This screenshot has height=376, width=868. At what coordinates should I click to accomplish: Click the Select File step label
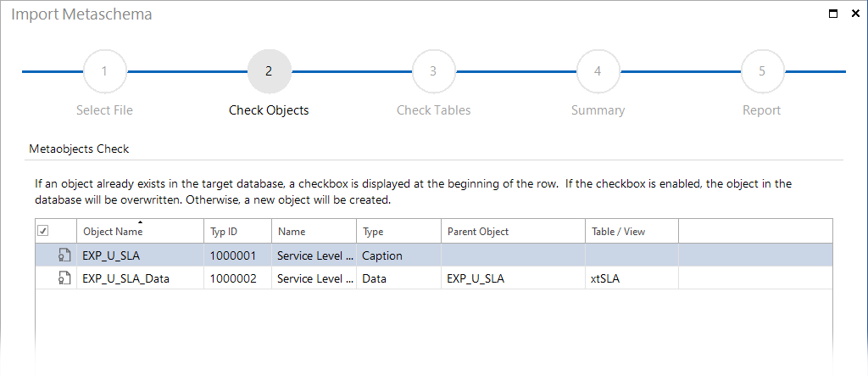[x=104, y=110]
